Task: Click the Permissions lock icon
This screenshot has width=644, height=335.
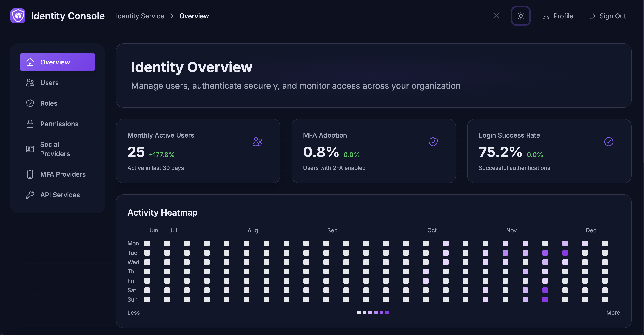Action: (30, 124)
